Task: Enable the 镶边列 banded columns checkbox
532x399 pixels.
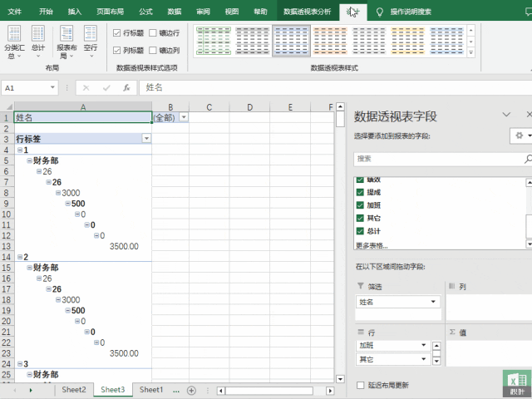Action: (153, 50)
